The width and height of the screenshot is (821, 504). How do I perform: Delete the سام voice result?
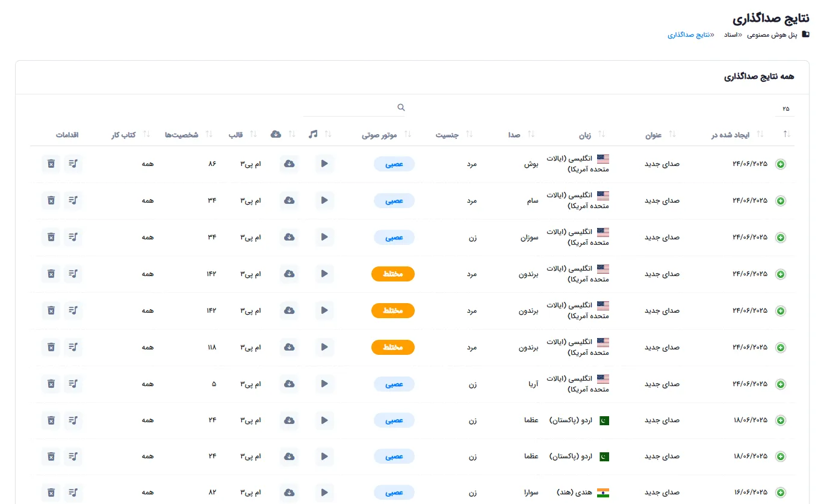pyautogui.click(x=51, y=200)
